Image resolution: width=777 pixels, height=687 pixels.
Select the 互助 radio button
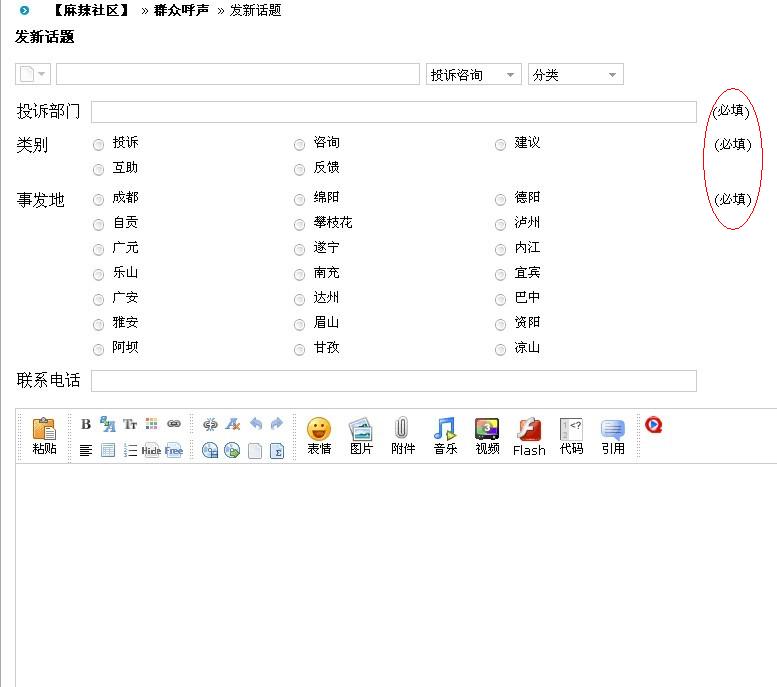[99, 170]
